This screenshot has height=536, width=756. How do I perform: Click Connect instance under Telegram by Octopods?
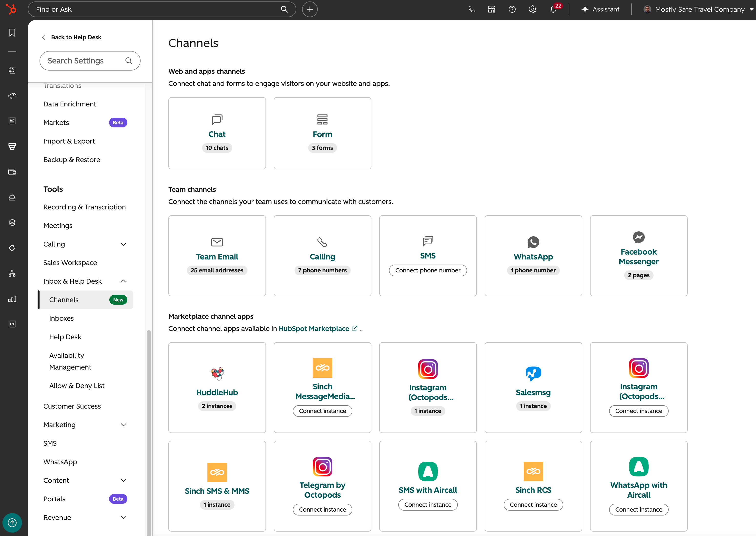322,510
